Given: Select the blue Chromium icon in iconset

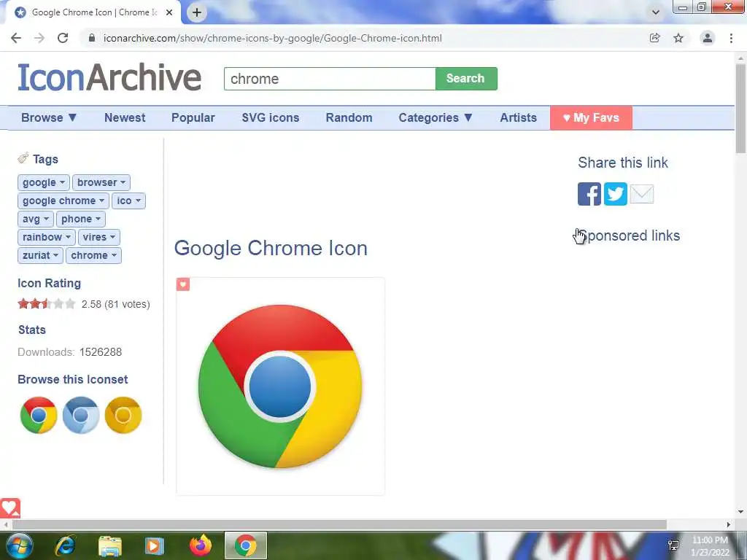Looking at the screenshot, I should 81,415.
